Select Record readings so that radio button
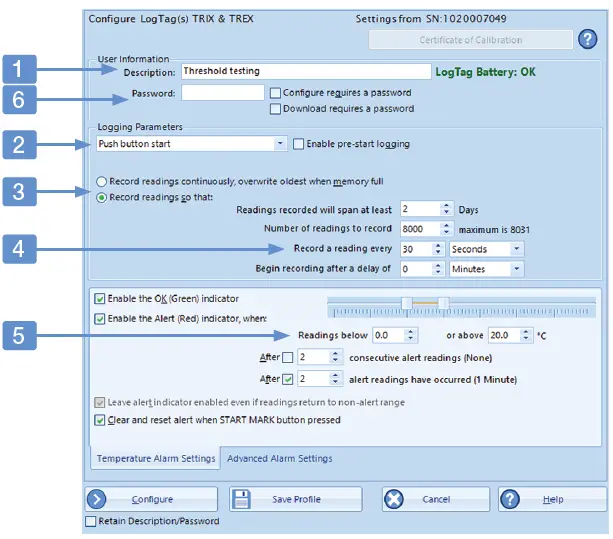Screen dimensions: 613x539 point(101,197)
